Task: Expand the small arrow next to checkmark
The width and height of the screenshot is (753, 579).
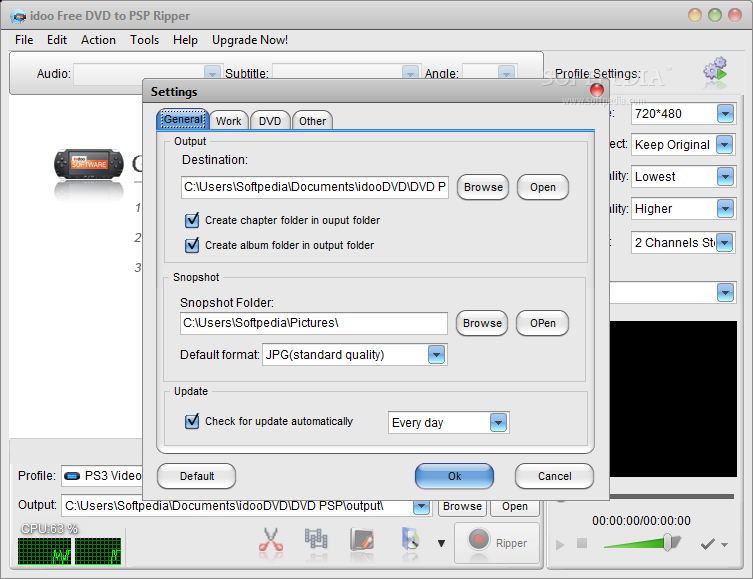Action: (724, 545)
